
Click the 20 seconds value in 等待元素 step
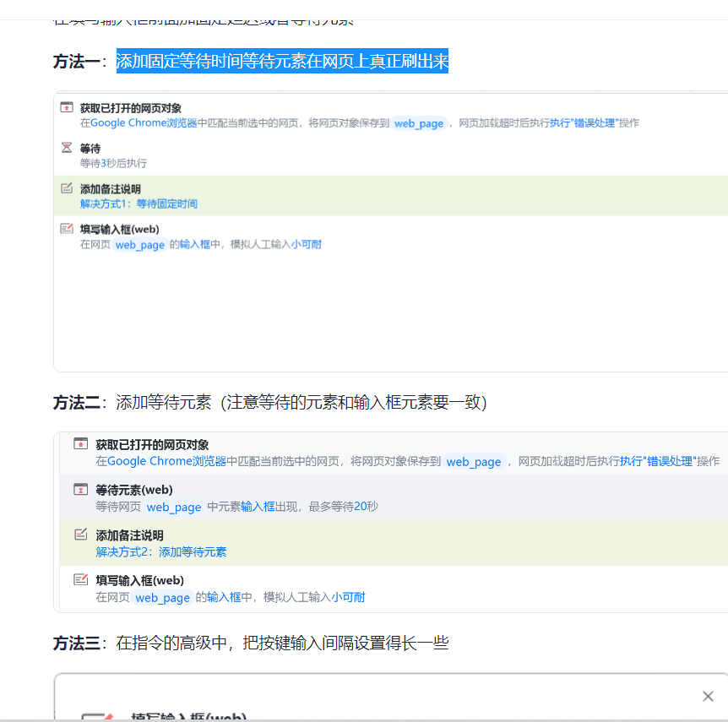click(360, 507)
